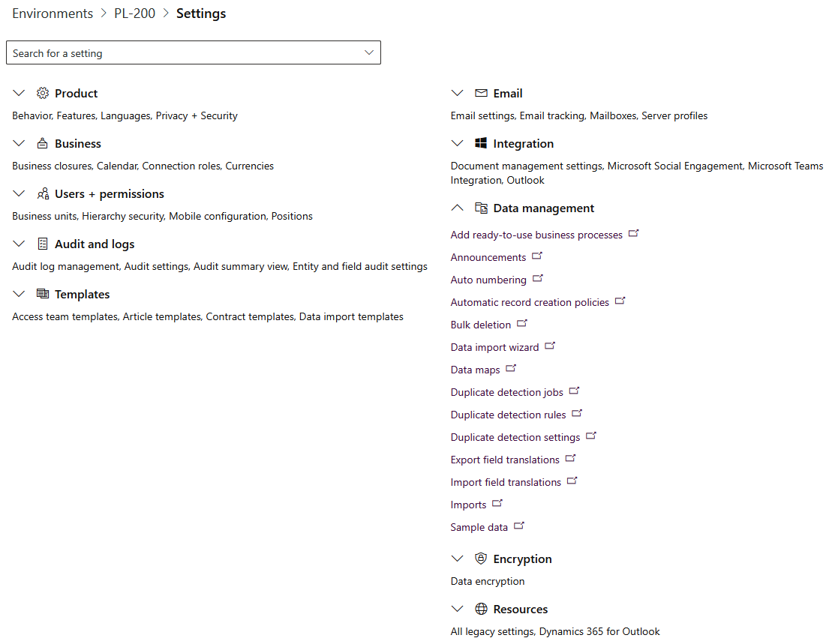Click external-link icon next to Imports

(497, 503)
